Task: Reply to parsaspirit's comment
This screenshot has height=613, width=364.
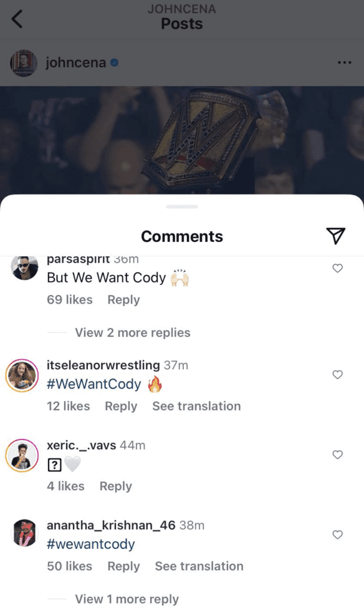Action: coord(123,300)
